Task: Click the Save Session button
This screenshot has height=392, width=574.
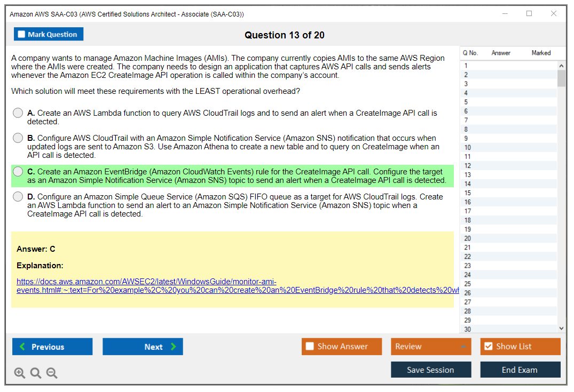Action: pyautogui.click(x=431, y=370)
